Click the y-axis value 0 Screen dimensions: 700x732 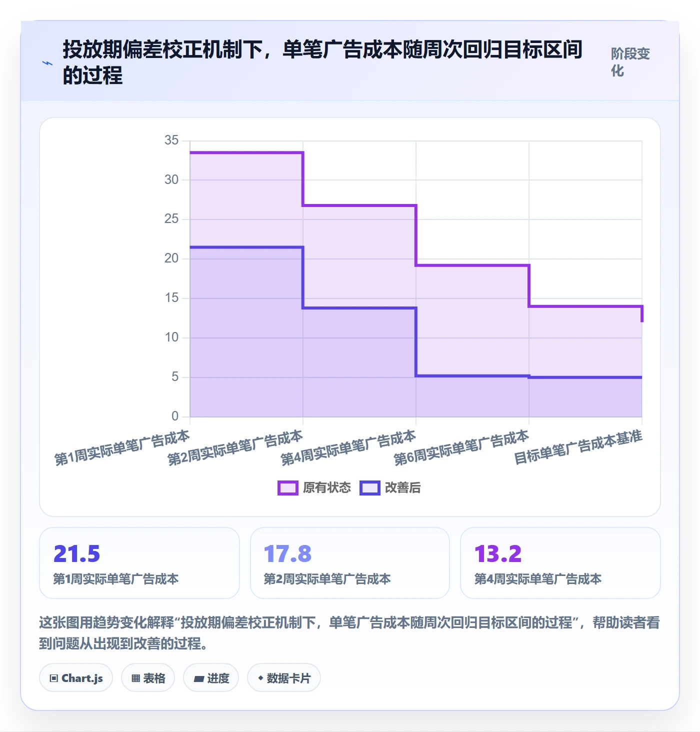point(175,416)
